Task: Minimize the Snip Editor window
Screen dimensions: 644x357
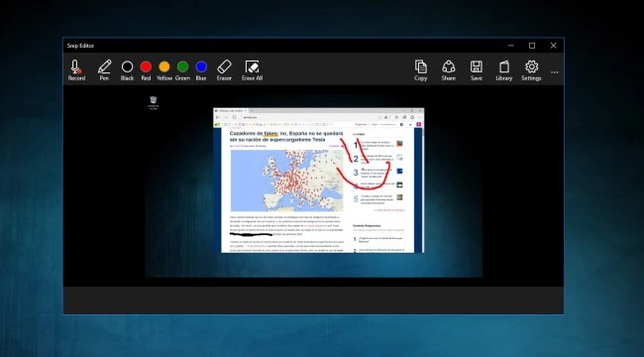Action: click(511, 46)
